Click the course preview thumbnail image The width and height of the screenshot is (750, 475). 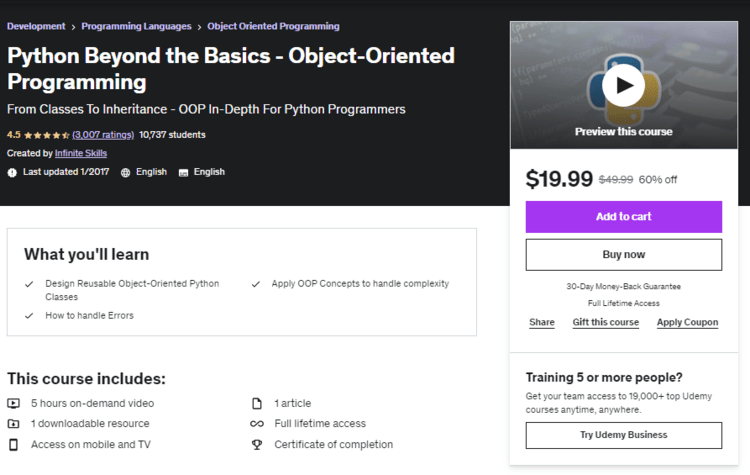[624, 85]
